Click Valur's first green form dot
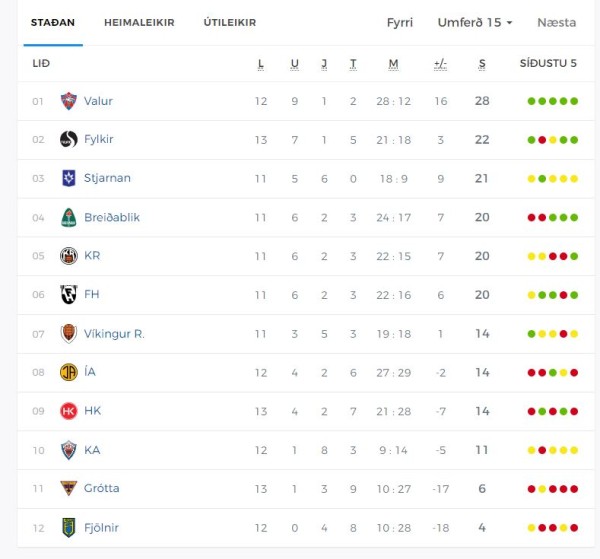 coord(532,101)
